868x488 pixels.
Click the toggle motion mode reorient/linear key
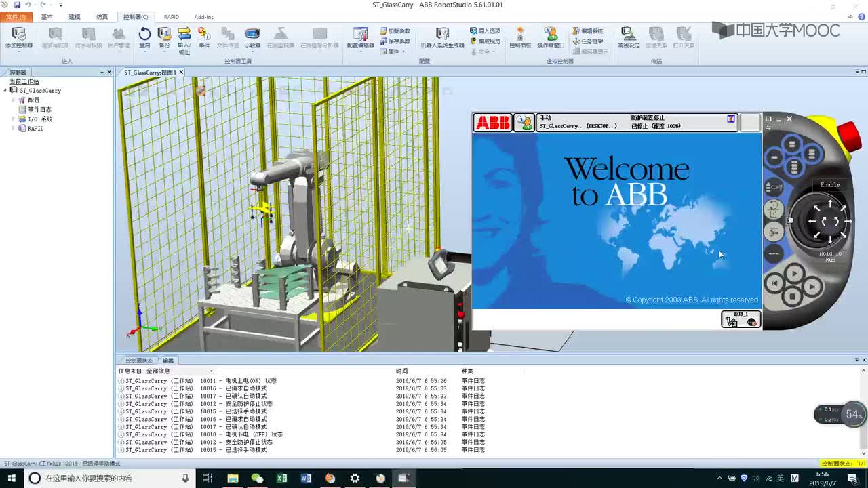[774, 209]
